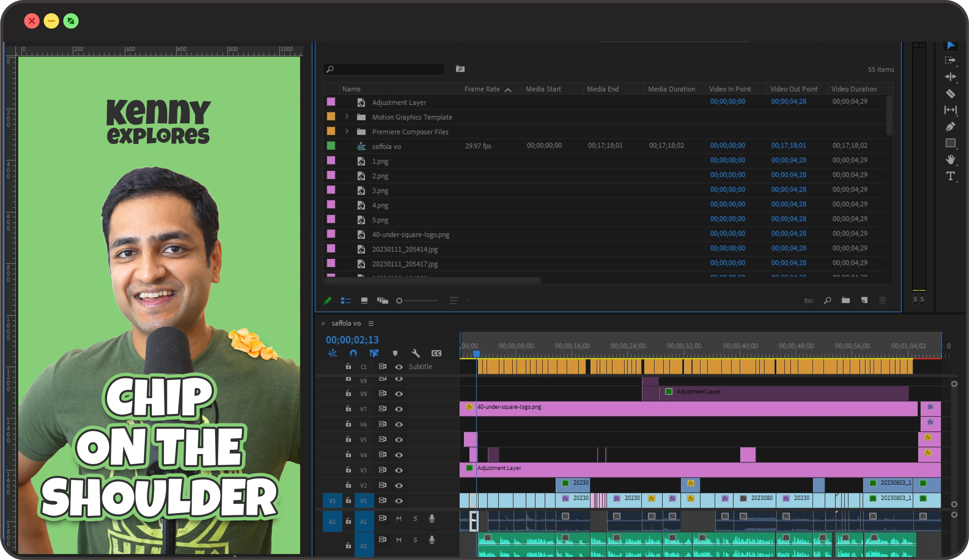
Task: Toggle insert sequences as nests icon
Action: point(332,353)
